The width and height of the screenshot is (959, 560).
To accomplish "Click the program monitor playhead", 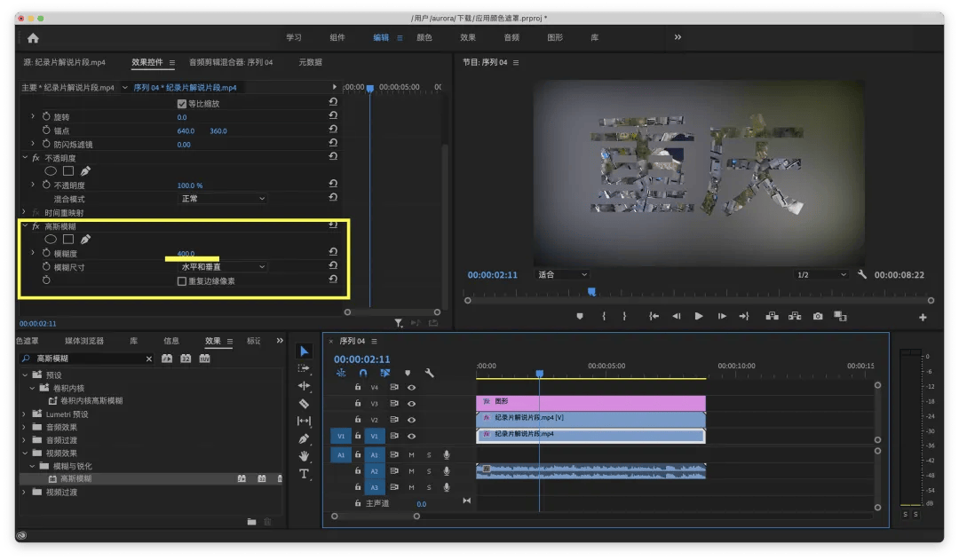I will coord(591,292).
